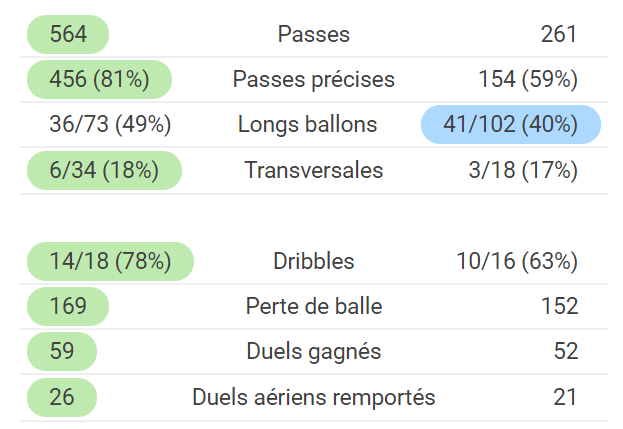Select the 36/73 (49%) long balls value
The image size is (623, 429).
pyautogui.click(x=110, y=124)
